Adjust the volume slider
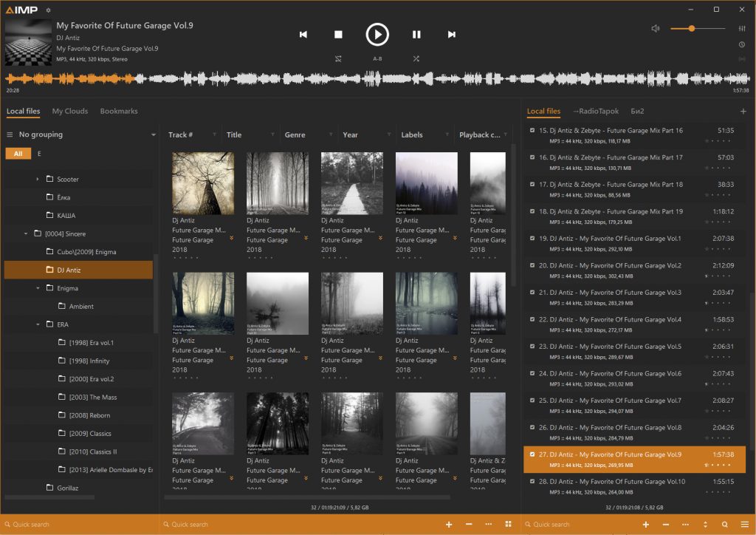This screenshot has height=535, width=756. [x=697, y=29]
